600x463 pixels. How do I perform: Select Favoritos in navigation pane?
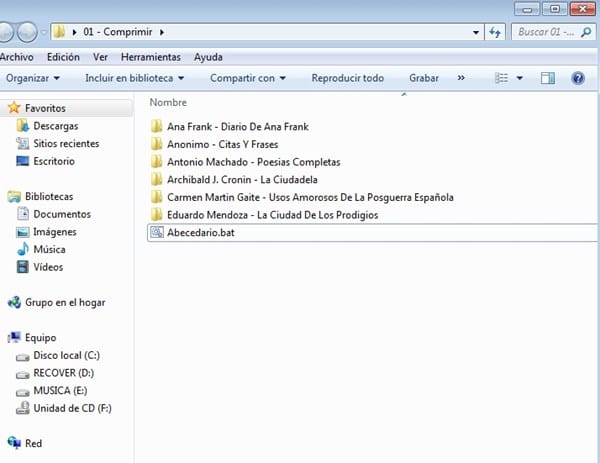(x=45, y=108)
